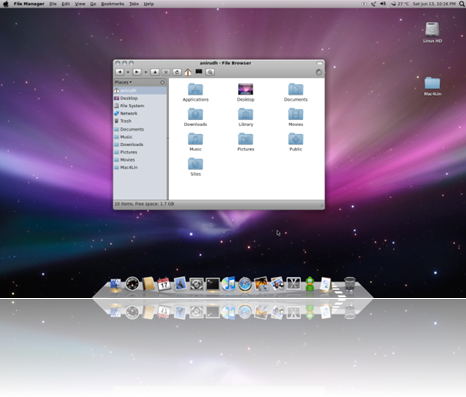Viewport: 466px width, 397px height.
Task: Open the back history dropdown arrow
Action: (128, 72)
